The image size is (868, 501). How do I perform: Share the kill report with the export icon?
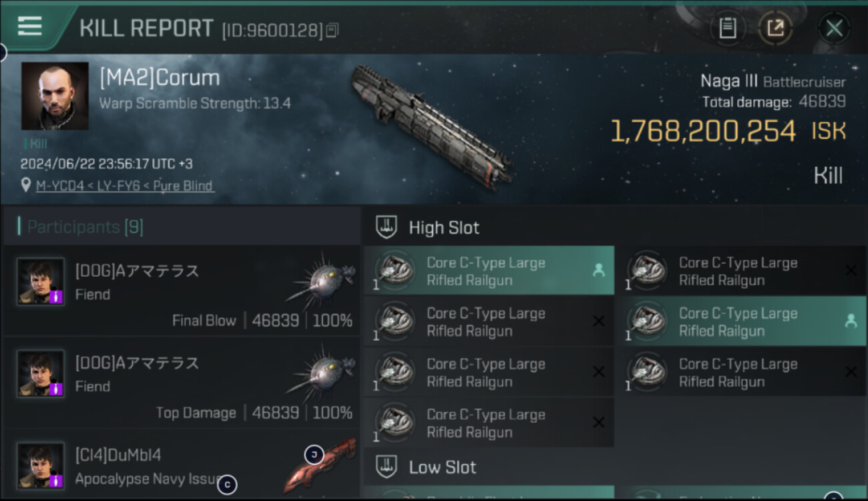pos(775,28)
